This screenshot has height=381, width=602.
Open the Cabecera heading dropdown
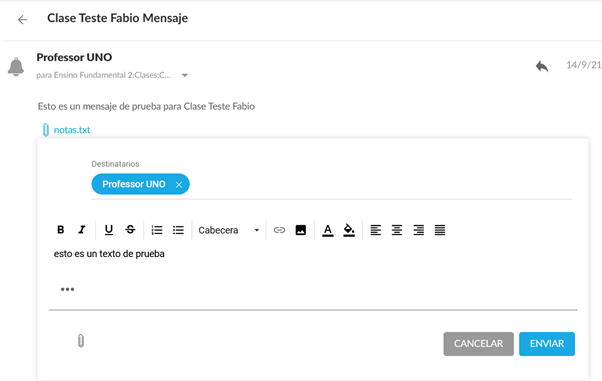pyautogui.click(x=229, y=230)
